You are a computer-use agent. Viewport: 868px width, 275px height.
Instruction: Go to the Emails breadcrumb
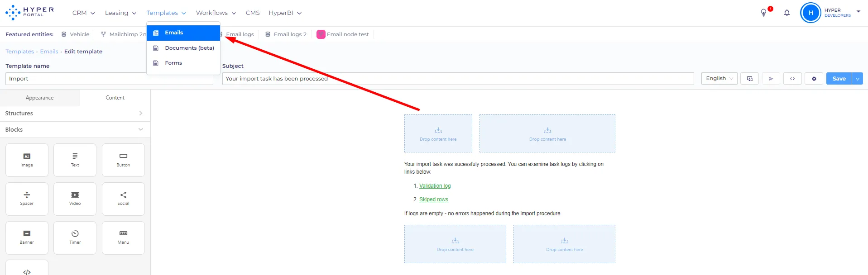pyautogui.click(x=49, y=52)
